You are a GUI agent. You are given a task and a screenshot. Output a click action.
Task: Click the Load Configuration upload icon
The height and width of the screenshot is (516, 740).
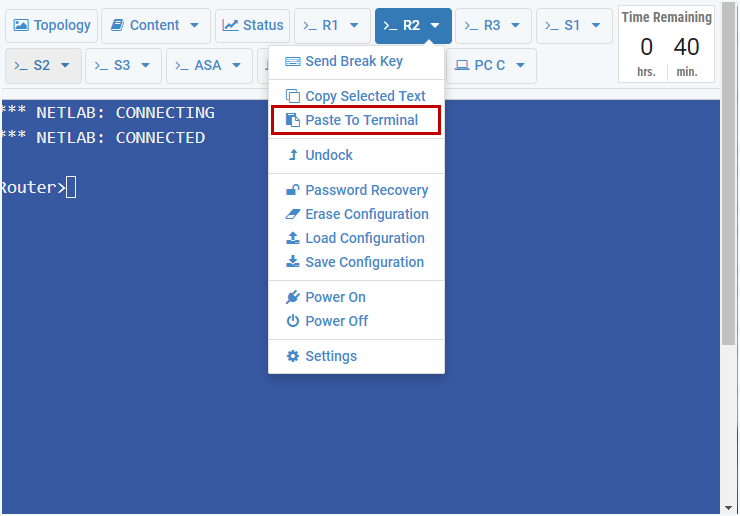[x=292, y=238]
